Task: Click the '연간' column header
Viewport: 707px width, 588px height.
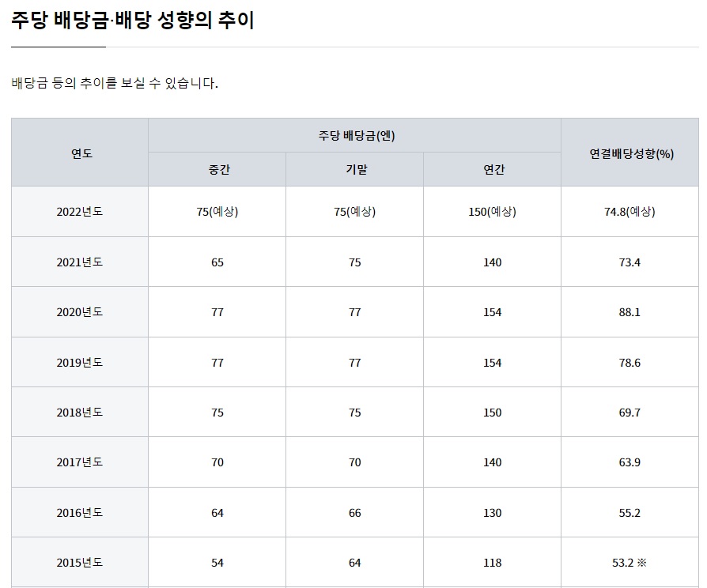Action: pyautogui.click(x=493, y=169)
